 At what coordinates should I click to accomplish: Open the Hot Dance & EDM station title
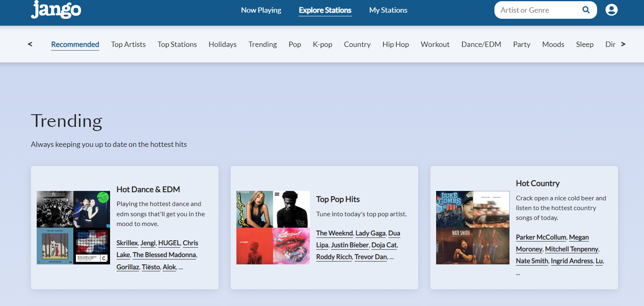148,189
